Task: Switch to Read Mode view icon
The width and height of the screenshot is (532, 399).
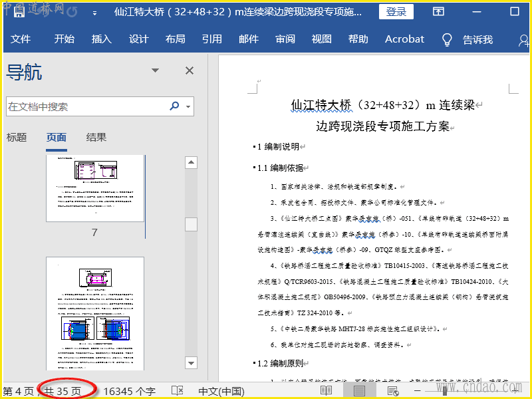Action: (326, 390)
